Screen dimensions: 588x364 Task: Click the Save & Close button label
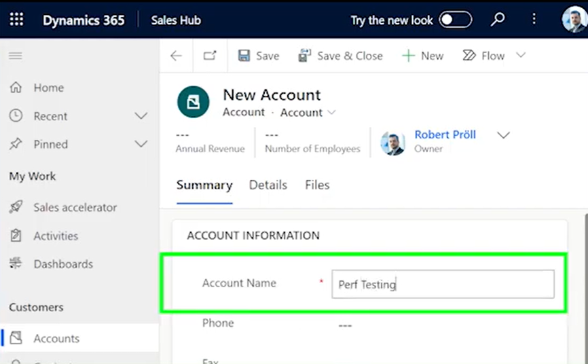coord(350,56)
